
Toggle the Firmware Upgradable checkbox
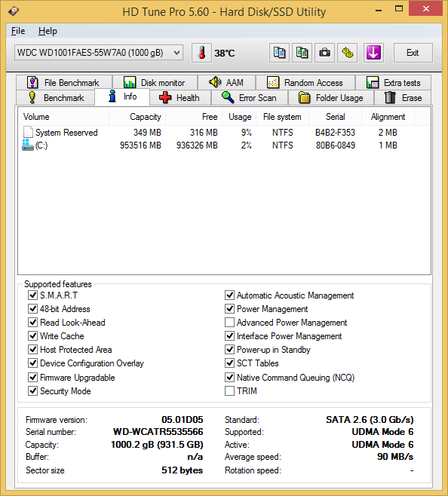[32, 378]
